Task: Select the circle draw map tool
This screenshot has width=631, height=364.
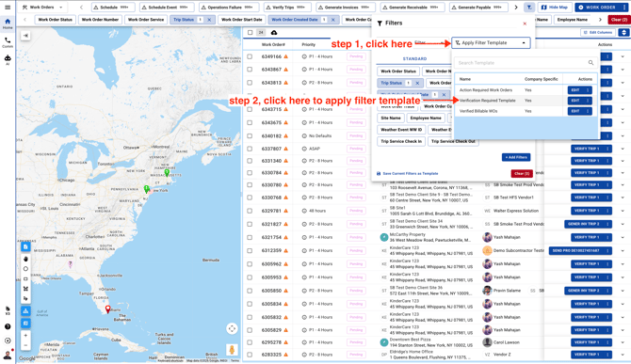Action: coord(25,269)
